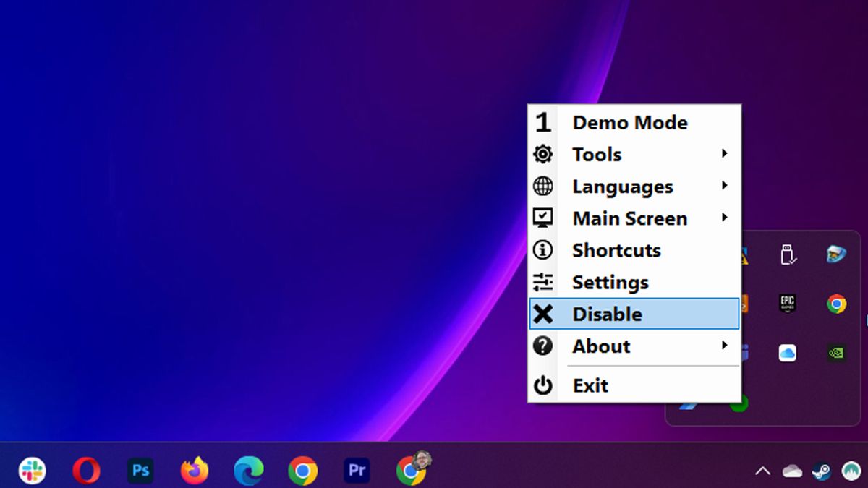
Task: Open the NVIDIA tray icon
Action: pos(836,352)
